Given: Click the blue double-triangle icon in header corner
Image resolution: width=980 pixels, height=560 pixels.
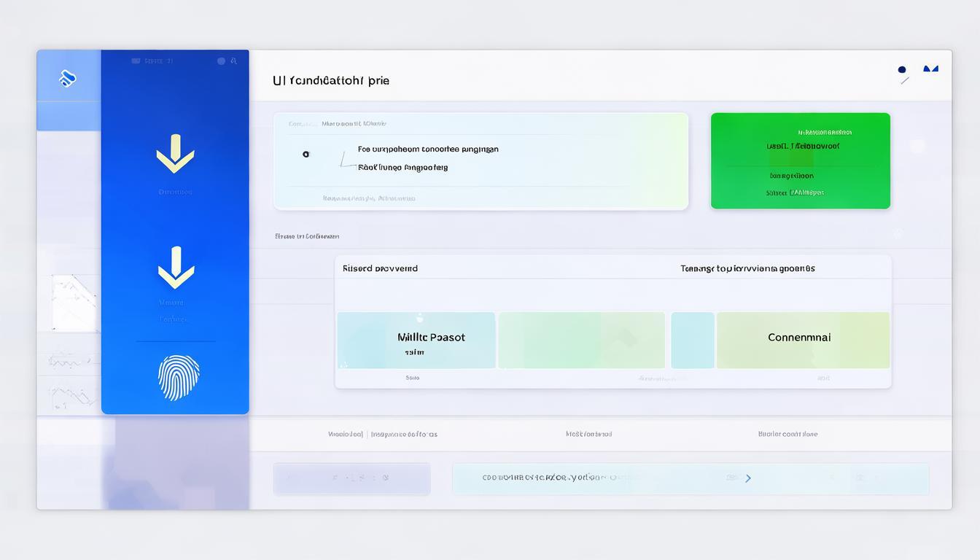Looking at the screenshot, I should pos(930,69).
